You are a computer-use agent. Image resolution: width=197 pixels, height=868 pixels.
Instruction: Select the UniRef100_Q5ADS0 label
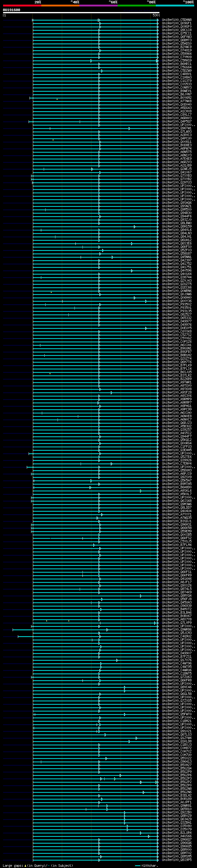point(177,43)
